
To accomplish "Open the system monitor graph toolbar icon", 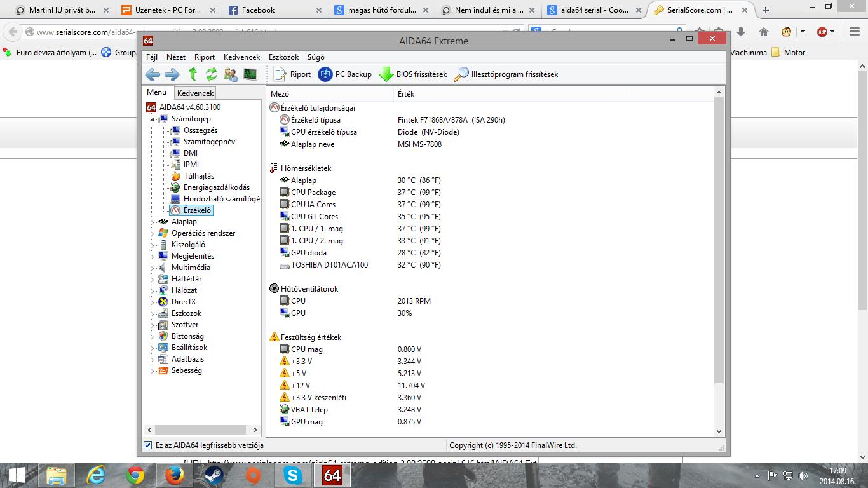I will [250, 74].
